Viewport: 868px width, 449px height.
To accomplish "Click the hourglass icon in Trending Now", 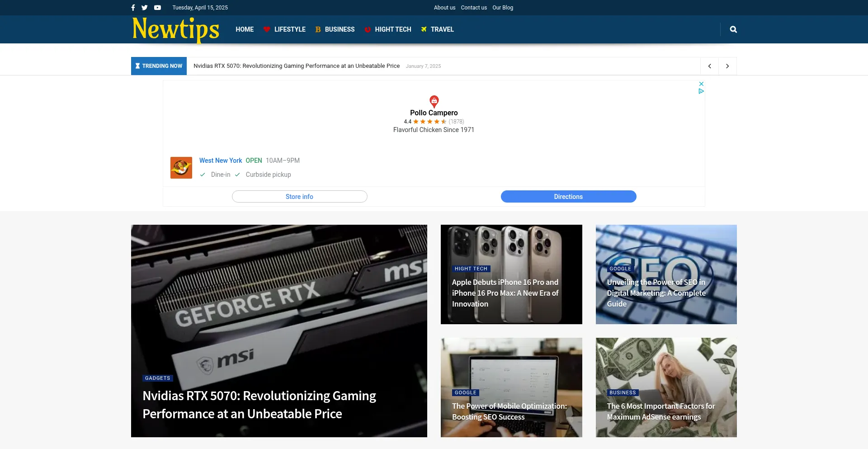I will click(x=137, y=66).
